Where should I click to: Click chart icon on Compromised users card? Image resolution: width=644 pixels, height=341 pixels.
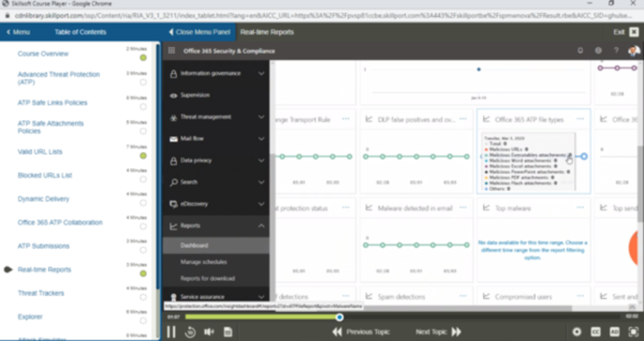click(x=486, y=296)
